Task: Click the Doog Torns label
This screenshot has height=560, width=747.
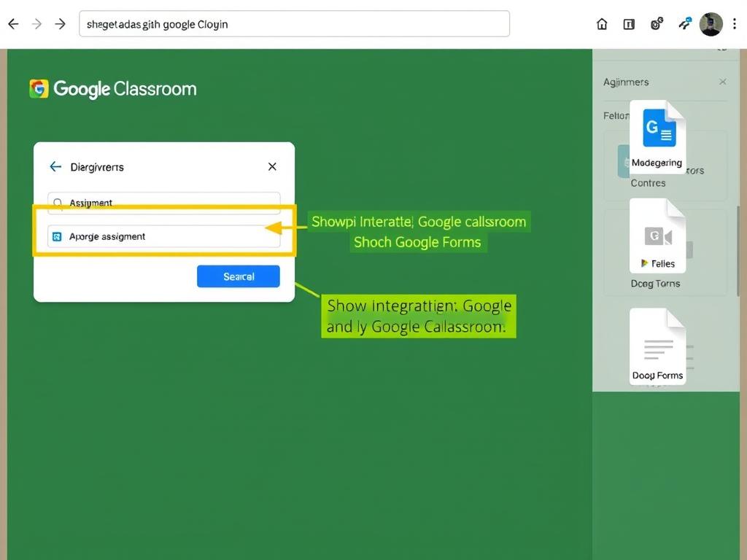Action: (655, 284)
